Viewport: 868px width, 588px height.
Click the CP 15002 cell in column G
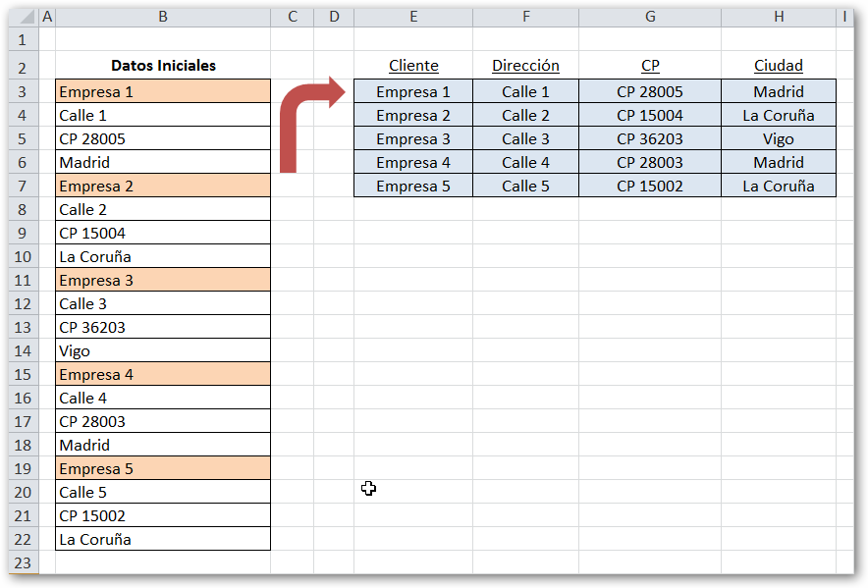click(650, 186)
